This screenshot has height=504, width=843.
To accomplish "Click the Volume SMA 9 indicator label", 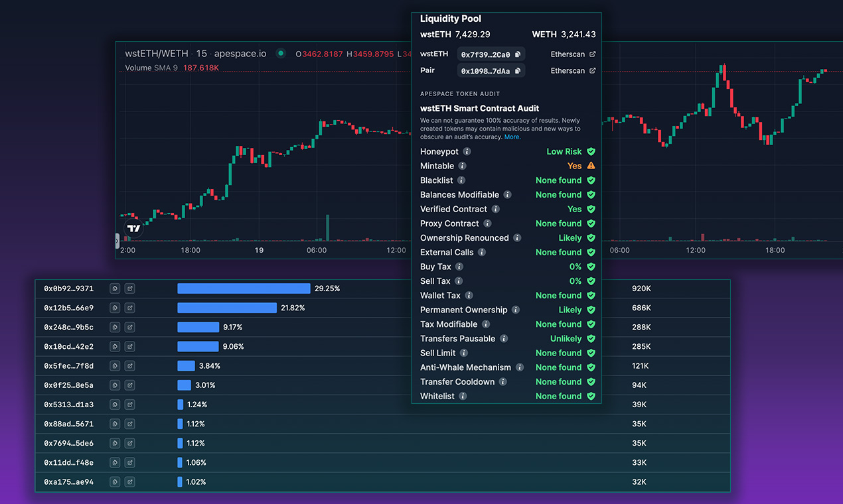I will (x=151, y=68).
